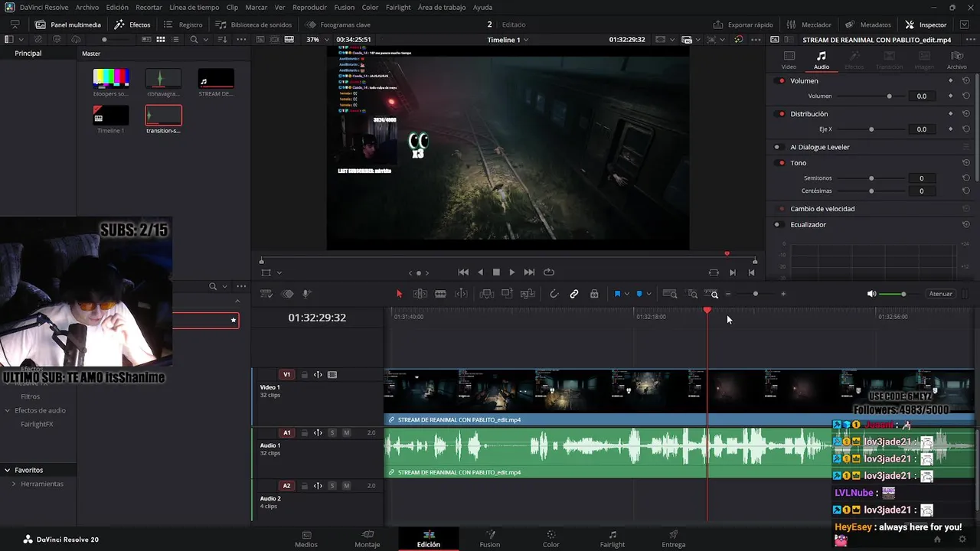This screenshot has width=980, height=551.
Task: Click the Atenuar dim button
Action: 940,294
